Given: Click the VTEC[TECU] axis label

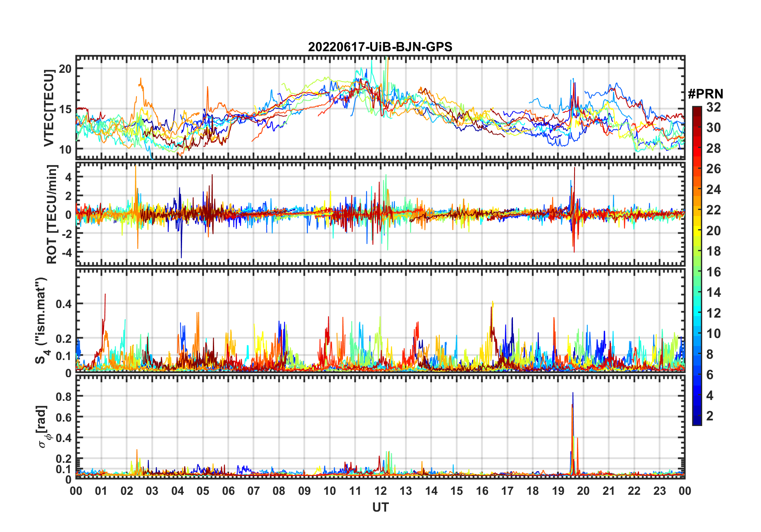Looking at the screenshot, I should [x=49, y=108].
